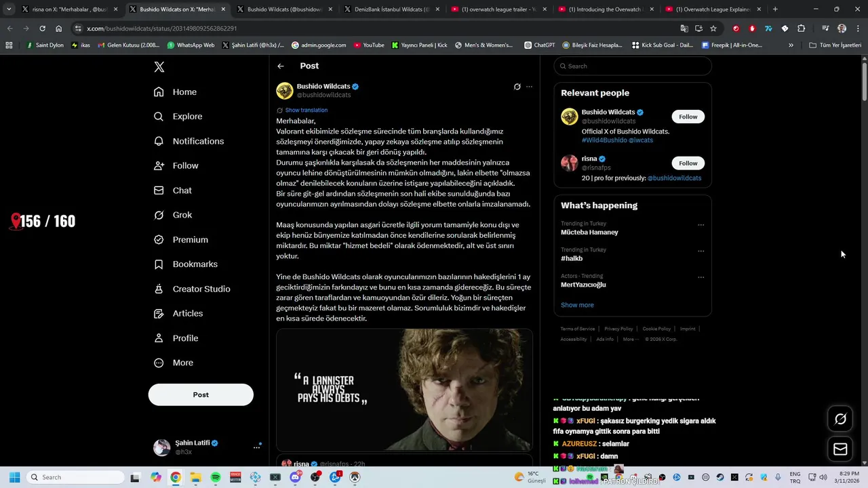Viewport: 868px width, 488px height.
Task: Open File Explorer from the taskbar
Action: [195, 477]
